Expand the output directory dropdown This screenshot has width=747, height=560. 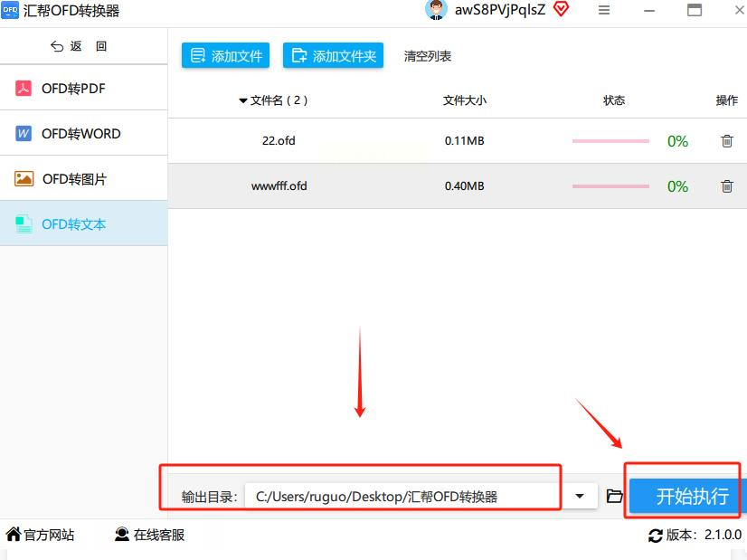580,497
